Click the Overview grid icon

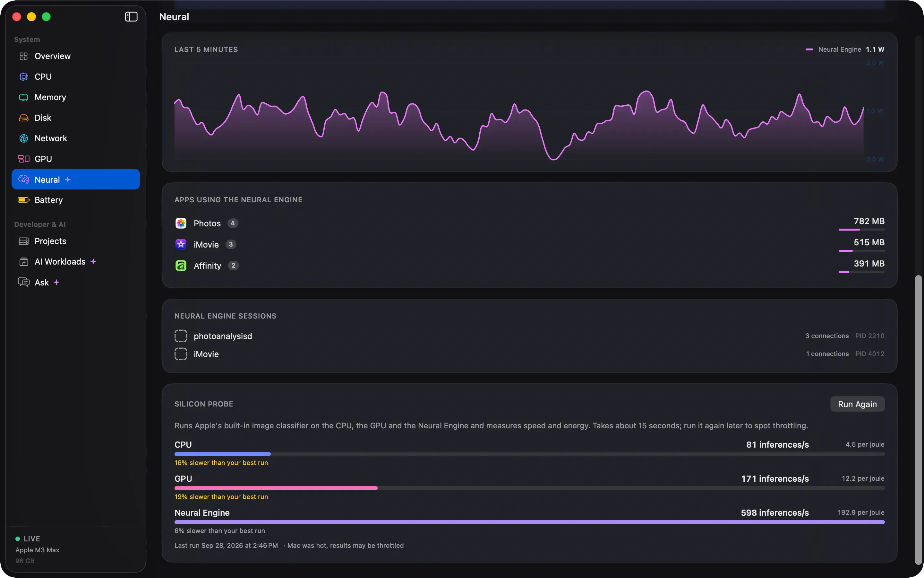(x=24, y=56)
